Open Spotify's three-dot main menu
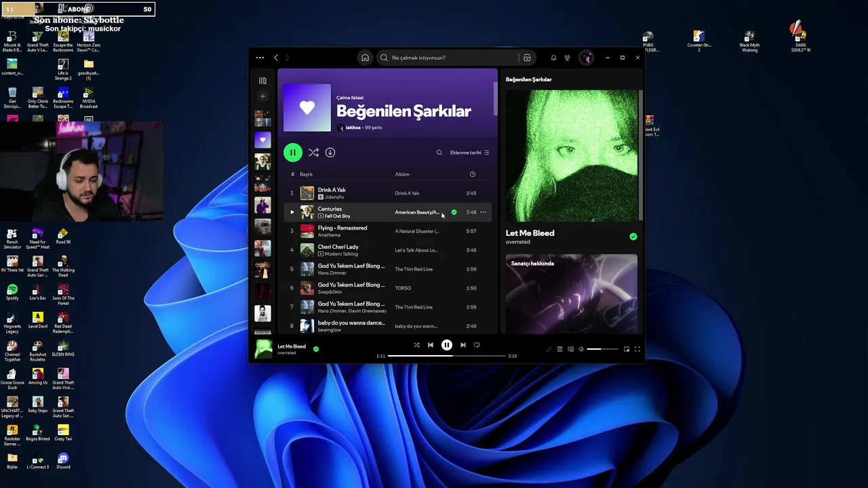 pos(260,58)
